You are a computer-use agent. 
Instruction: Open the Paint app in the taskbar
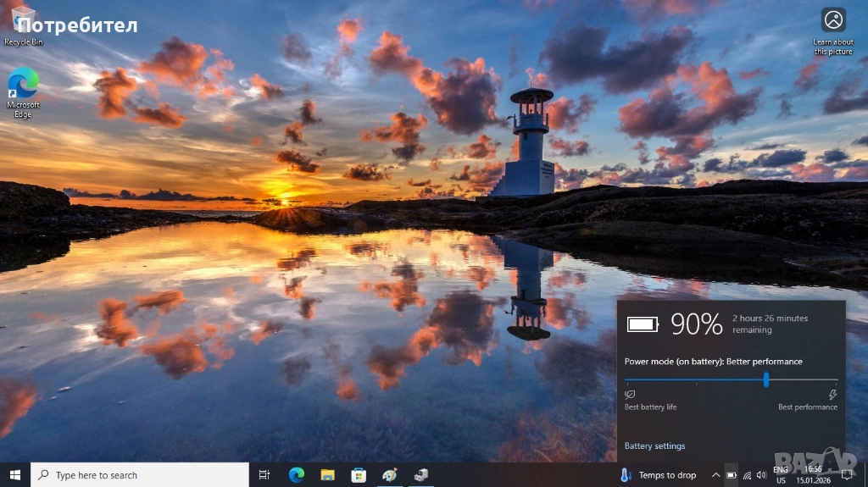pos(389,475)
